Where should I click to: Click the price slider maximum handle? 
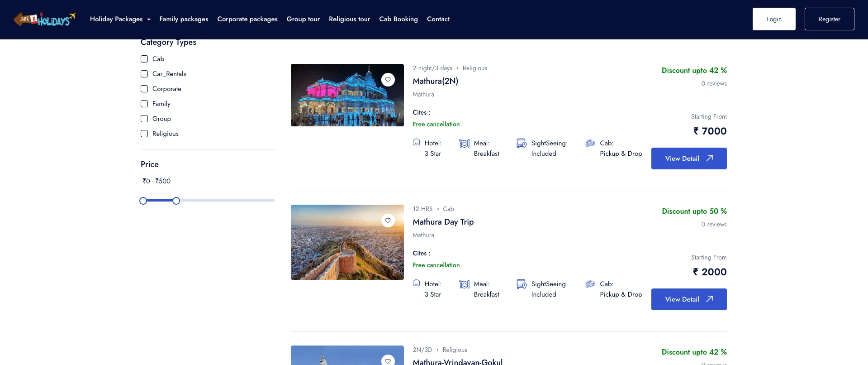tap(176, 201)
